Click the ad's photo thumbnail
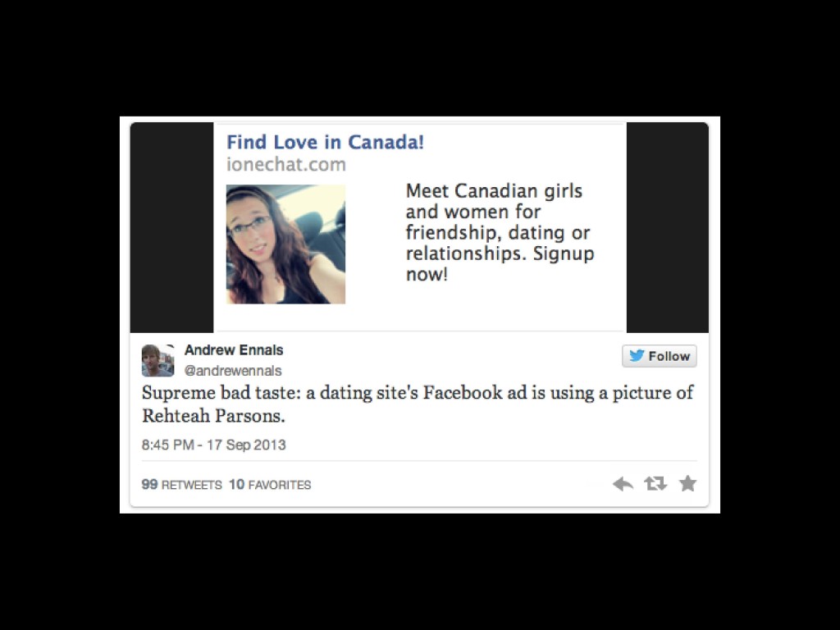The width and height of the screenshot is (840, 630). pos(286,244)
